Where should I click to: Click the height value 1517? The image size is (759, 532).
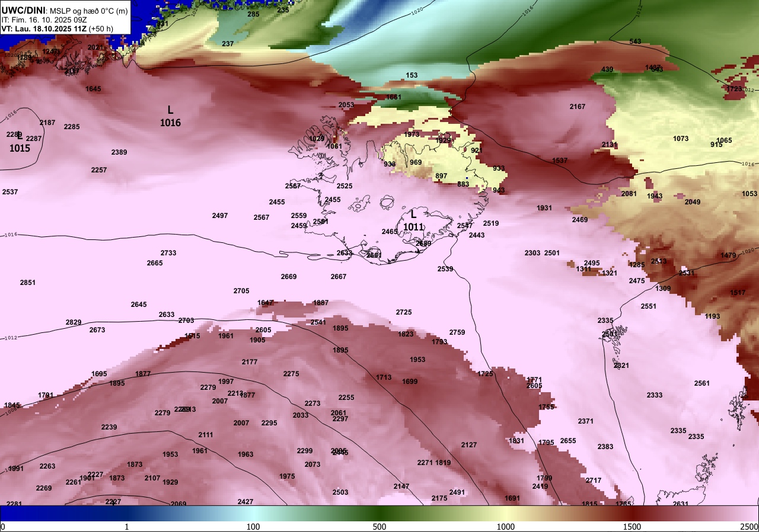(x=738, y=293)
